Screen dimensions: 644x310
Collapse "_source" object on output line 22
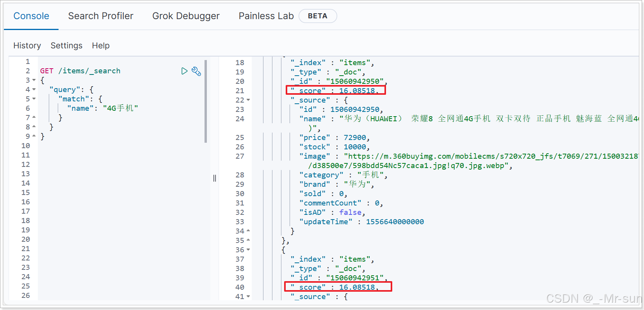click(x=248, y=100)
